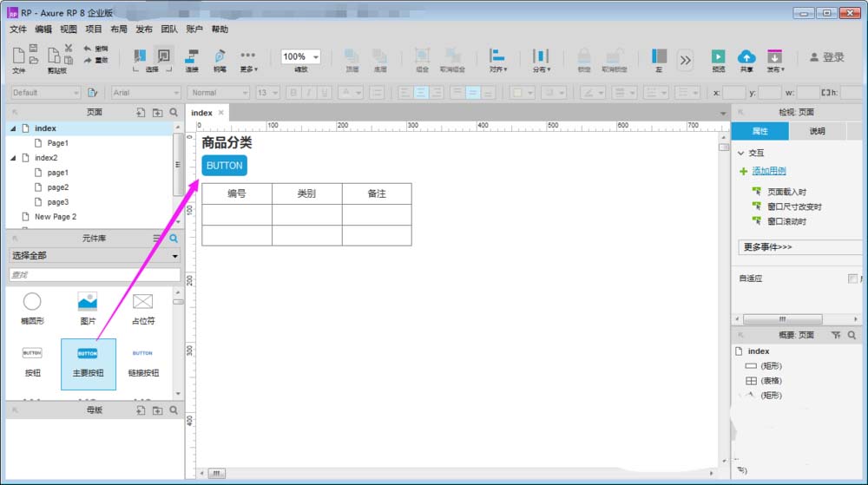Click the Login (登录) button
The height and width of the screenshot is (485, 868).
pos(827,57)
